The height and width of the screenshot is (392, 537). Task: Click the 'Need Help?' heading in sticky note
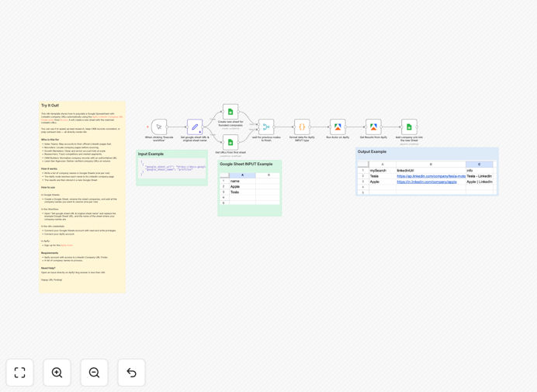(48, 269)
